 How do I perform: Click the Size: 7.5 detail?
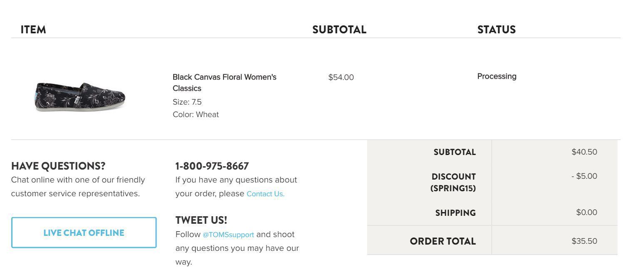point(187,102)
